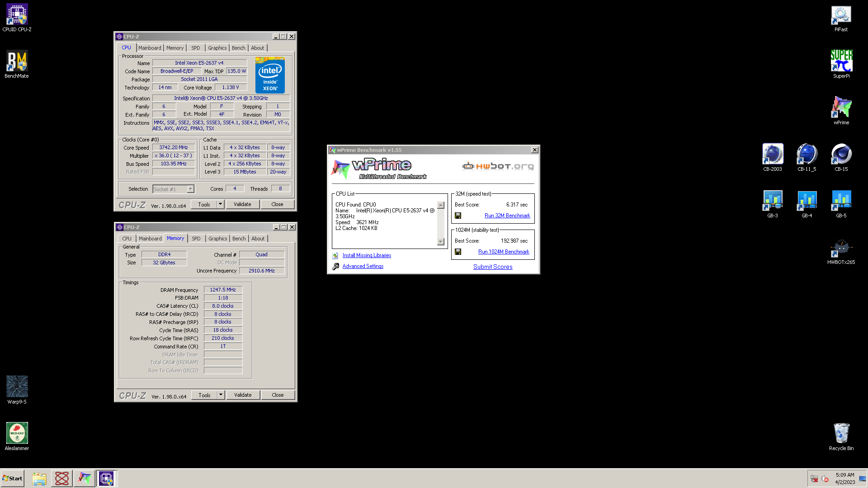Click the wPrime taskbar icon
The image size is (868, 488).
[85, 479]
